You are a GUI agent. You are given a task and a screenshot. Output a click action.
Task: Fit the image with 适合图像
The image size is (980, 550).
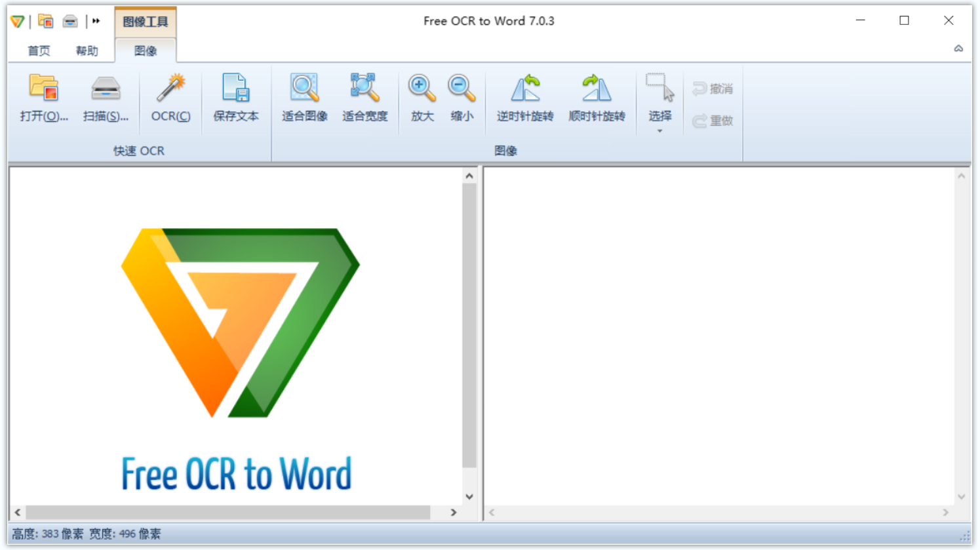pos(305,98)
